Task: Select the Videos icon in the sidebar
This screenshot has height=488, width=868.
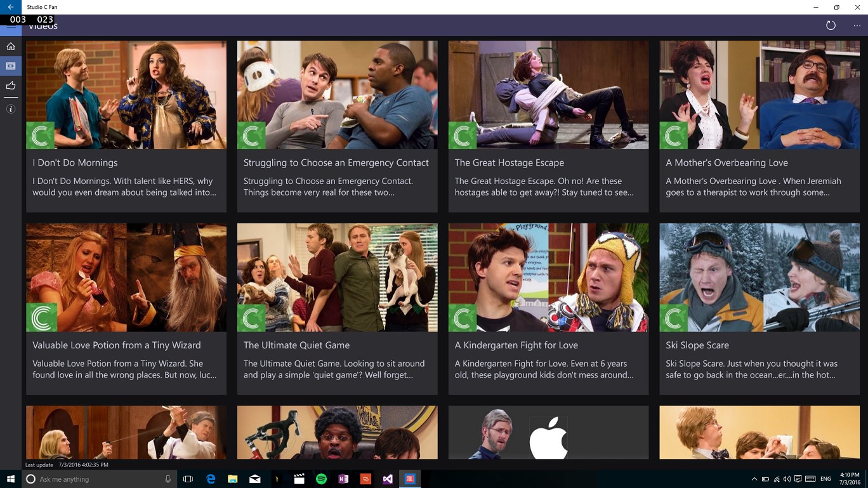Action: (11, 66)
